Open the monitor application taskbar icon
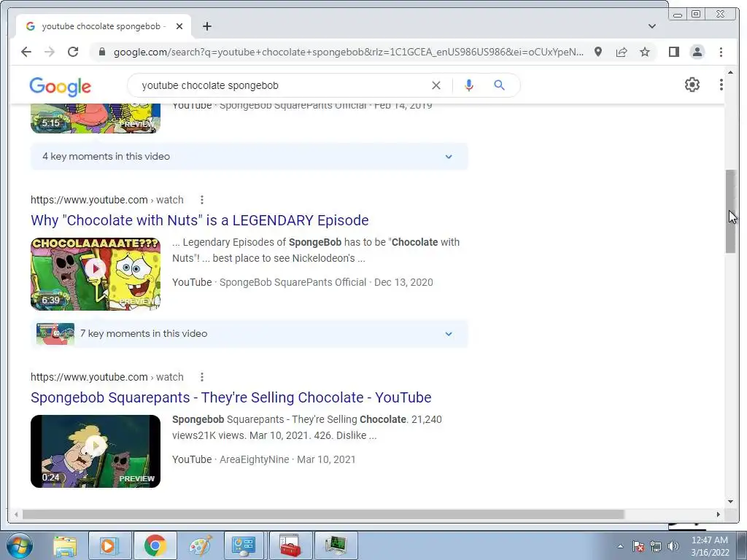 coord(336,545)
